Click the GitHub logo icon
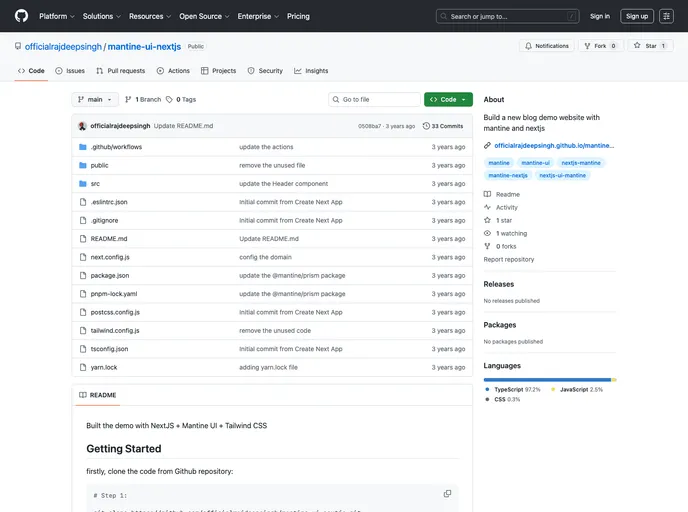Image resolution: width=688 pixels, height=512 pixels. tap(21, 16)
